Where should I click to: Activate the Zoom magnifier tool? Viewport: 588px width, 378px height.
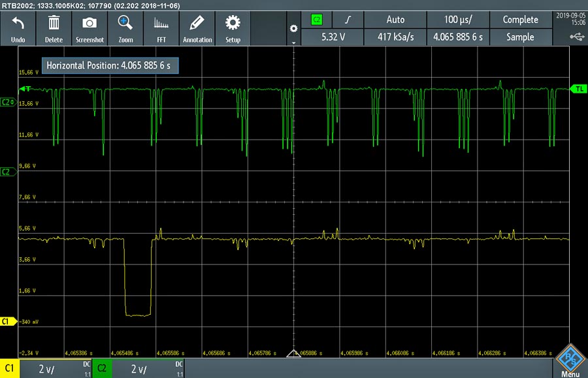pyautogui.click(x=125, y=23)
